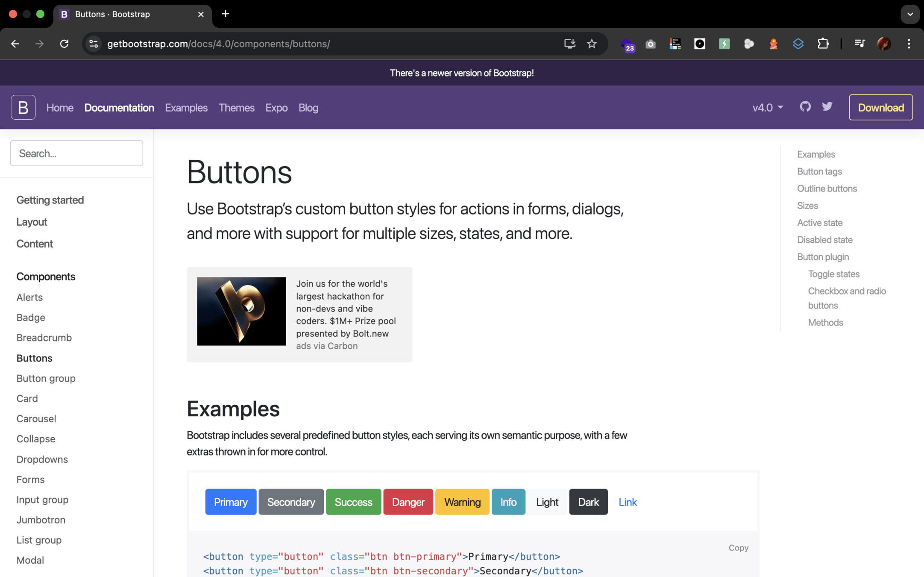Viewport: 924px width, 577px height.
Task: Open the GitHub icon link
Action: 805,106
